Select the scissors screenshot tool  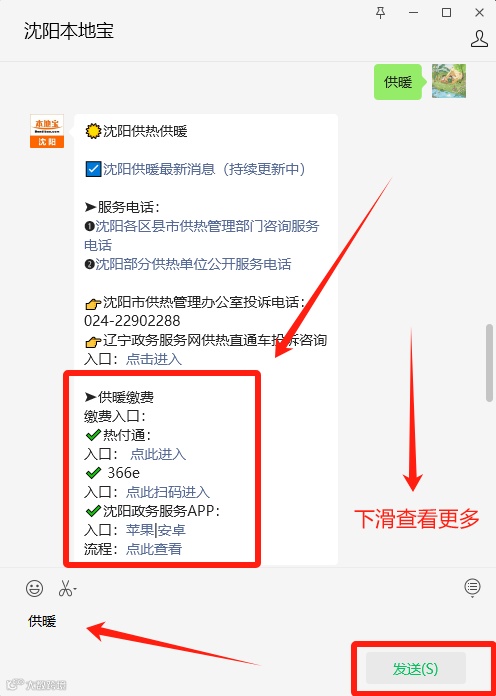(x=65, y=589)
